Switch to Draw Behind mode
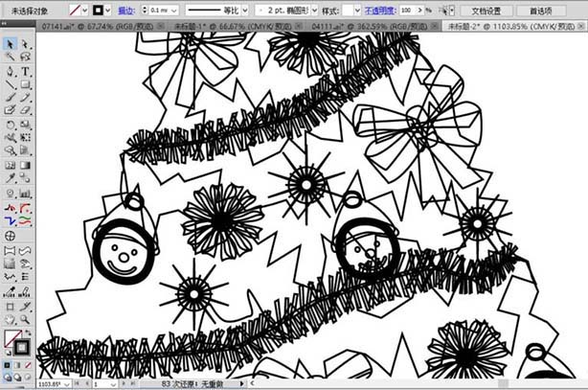The height and width of the screenshot is (390, 588). click(17, 377)
